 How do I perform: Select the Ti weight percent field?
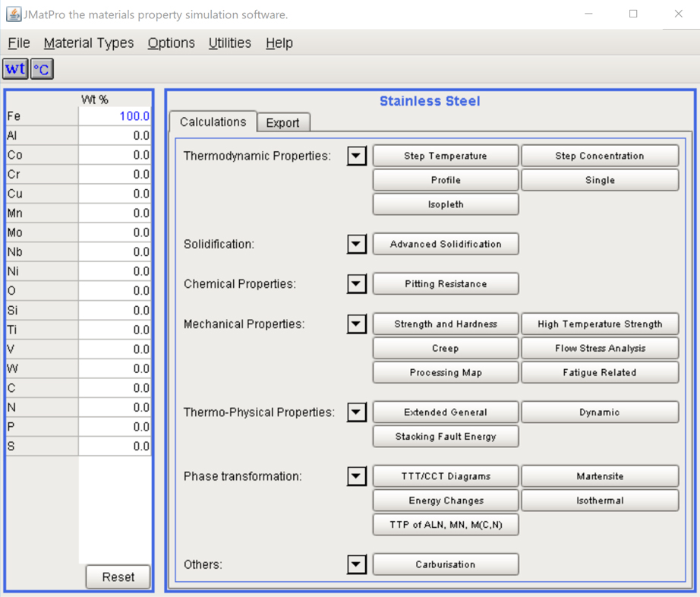[115, 330]
